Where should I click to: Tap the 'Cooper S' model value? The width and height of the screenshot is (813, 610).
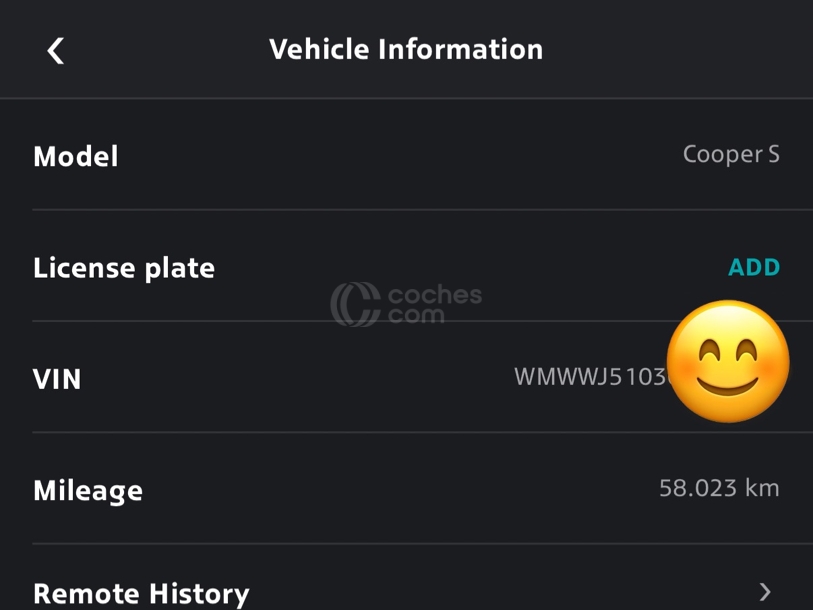pos(730,154)
